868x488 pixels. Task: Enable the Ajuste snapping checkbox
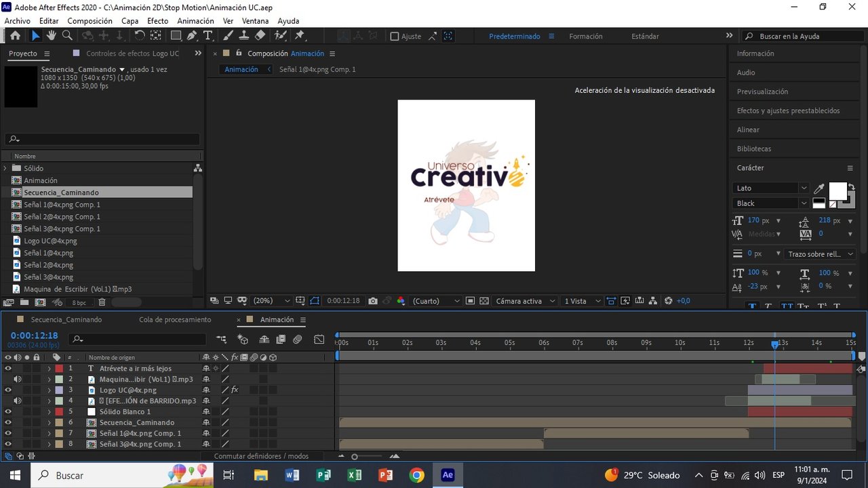[395, 37]
